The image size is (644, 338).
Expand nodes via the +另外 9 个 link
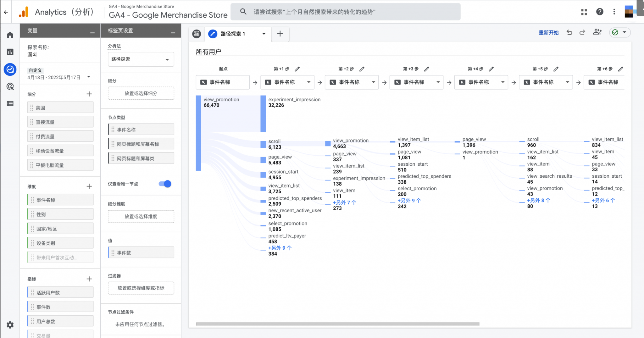click(280, 248)
